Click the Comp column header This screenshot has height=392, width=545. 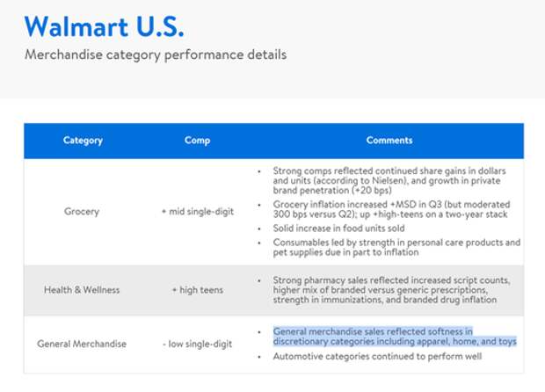tap(197, 141)
